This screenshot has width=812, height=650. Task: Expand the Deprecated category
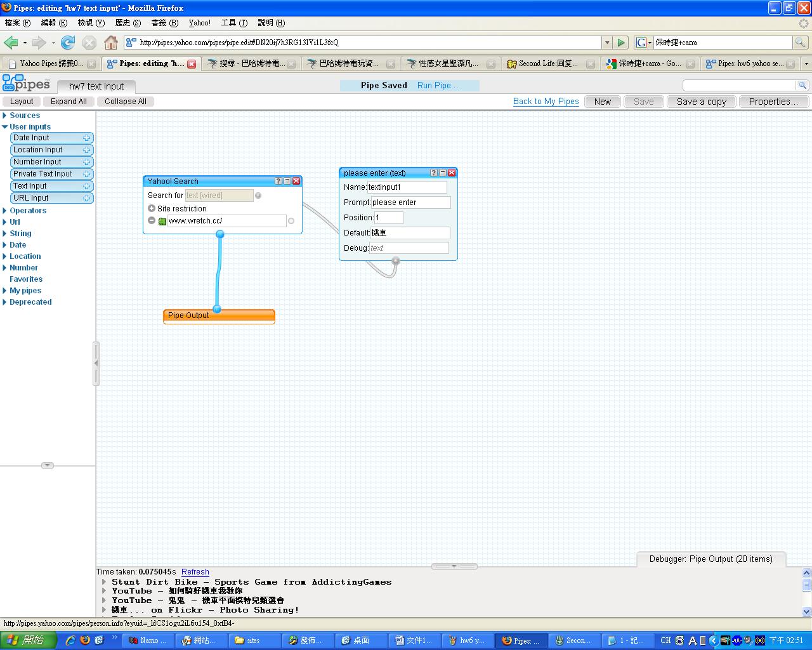pyautogui.click(x=4, y=302)
